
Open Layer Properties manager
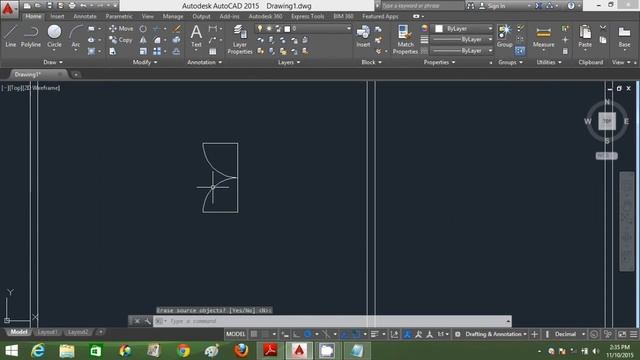pos(240,40)
